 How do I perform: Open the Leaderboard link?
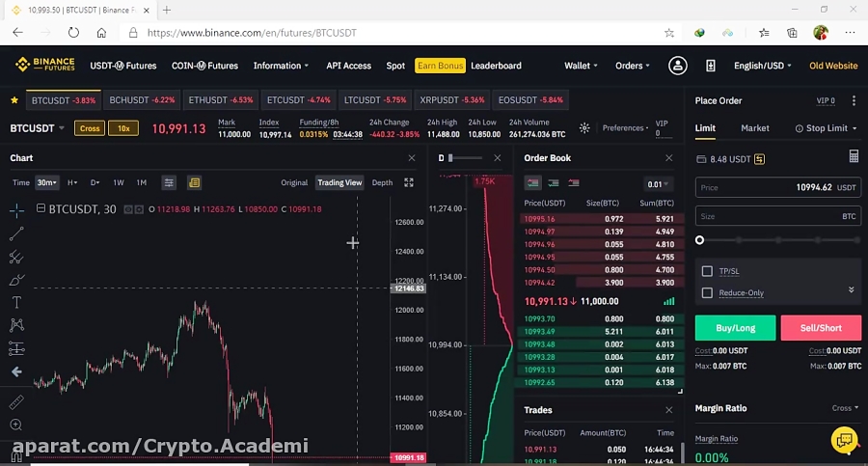click(x=496, y=66)
